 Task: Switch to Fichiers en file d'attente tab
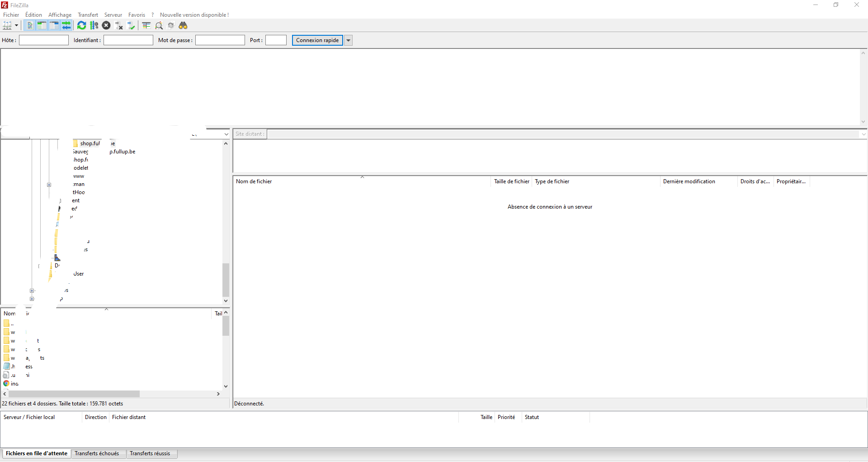(37, 453)
